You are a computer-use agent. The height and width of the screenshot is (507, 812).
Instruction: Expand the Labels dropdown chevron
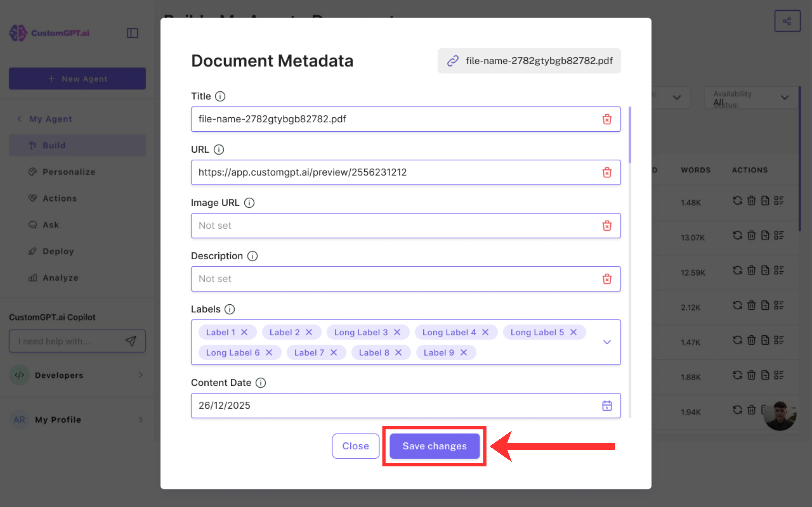pyautogui.click(x=607, y=342)
